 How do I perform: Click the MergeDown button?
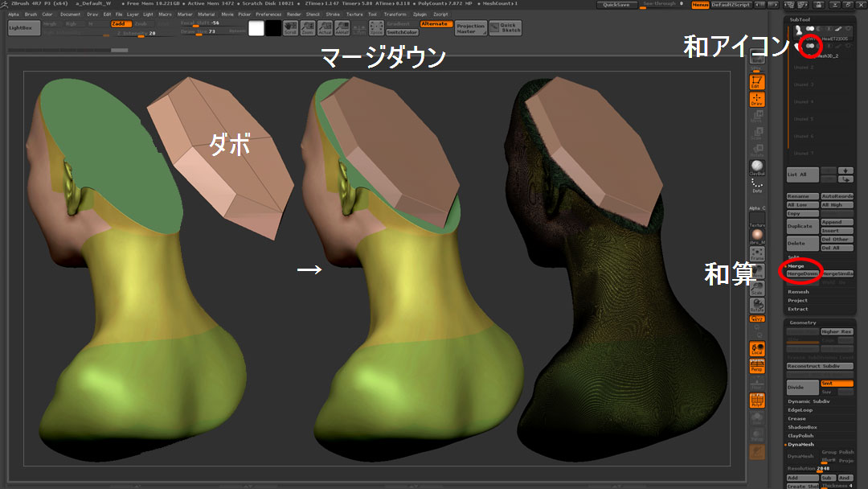pyautogui.click(x=803, y=273)
